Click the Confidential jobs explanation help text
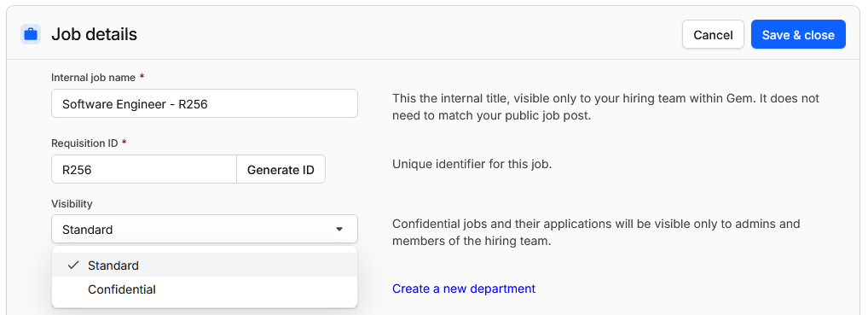The width and height of the screenshot is (868, 315). tap(596, 233)
